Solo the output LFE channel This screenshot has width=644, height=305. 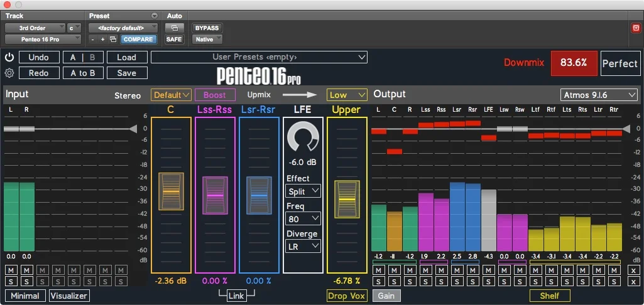[x=488, y=282]
